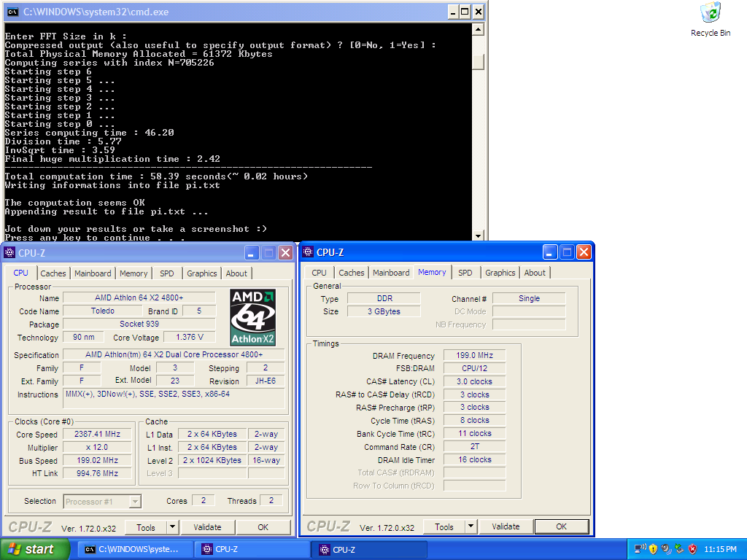
Task: Open SPD tab in left CPU-Z window
Action: [x=167, y=273]
